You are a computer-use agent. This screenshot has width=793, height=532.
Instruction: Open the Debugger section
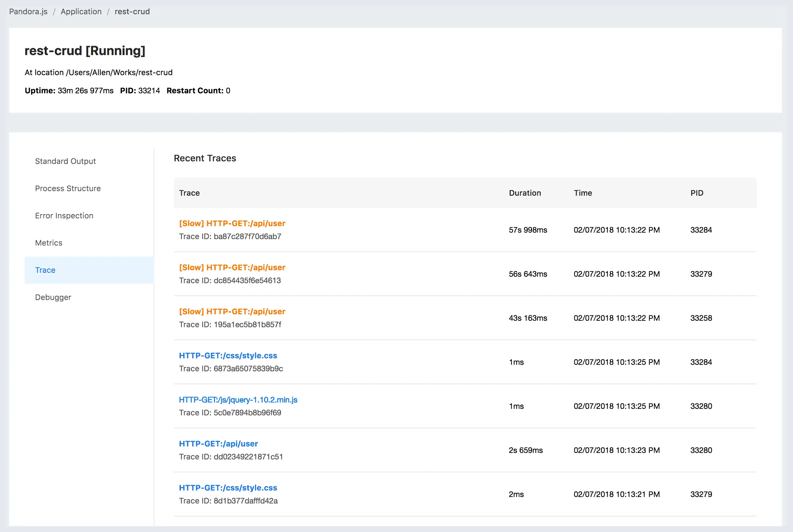tap(53, 297)
